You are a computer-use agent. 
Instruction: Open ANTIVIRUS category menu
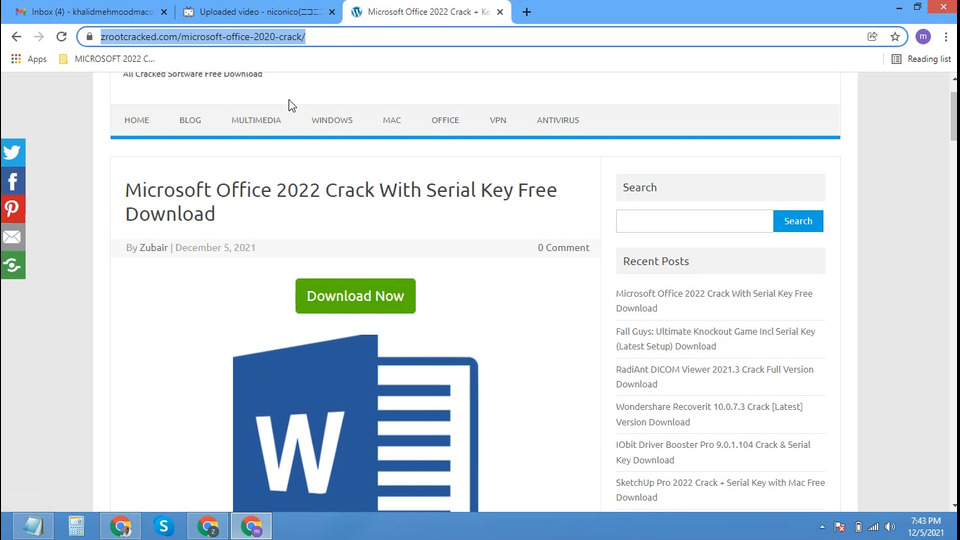click(558, 120)
